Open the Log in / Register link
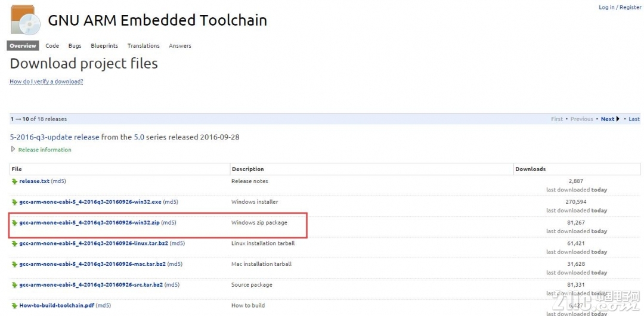 pyautogui.click(x=620, y=7)
